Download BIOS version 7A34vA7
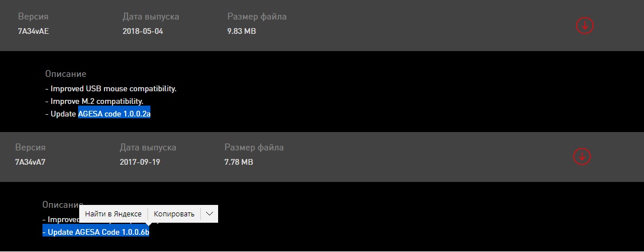Screen dimensions: 644x252 coord(581,156)
